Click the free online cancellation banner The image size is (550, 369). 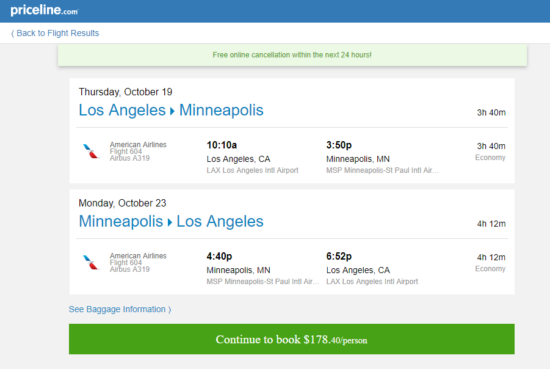tap(292, 55)
